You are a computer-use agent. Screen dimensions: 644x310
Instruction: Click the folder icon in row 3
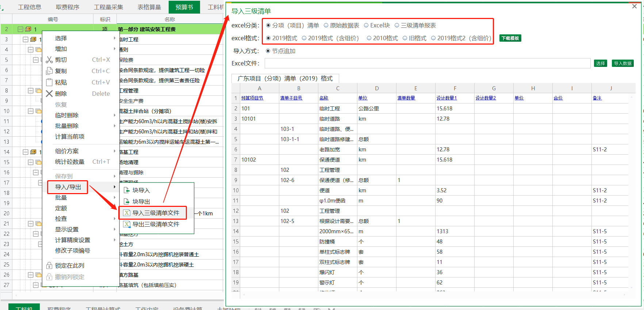click(33, 39)
